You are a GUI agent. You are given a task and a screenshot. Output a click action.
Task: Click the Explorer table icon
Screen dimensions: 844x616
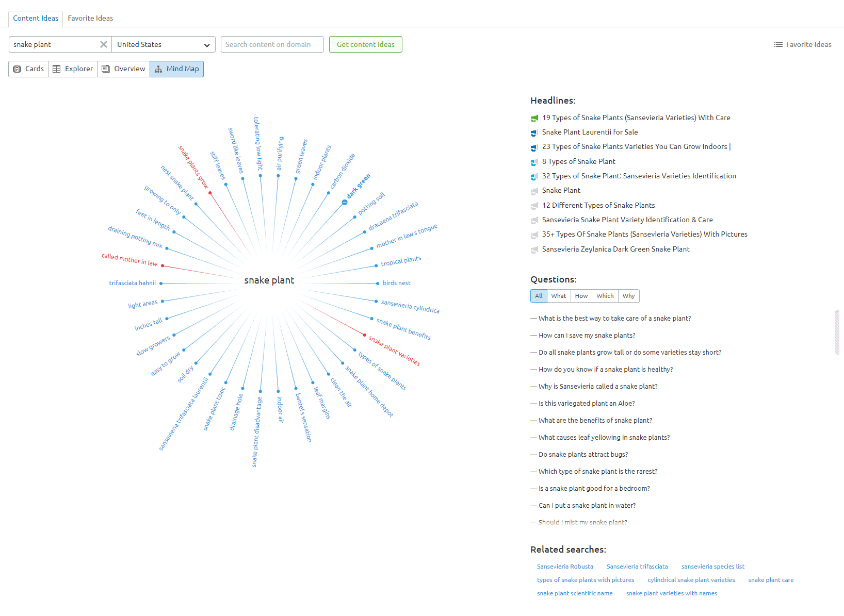coord(57,69)
